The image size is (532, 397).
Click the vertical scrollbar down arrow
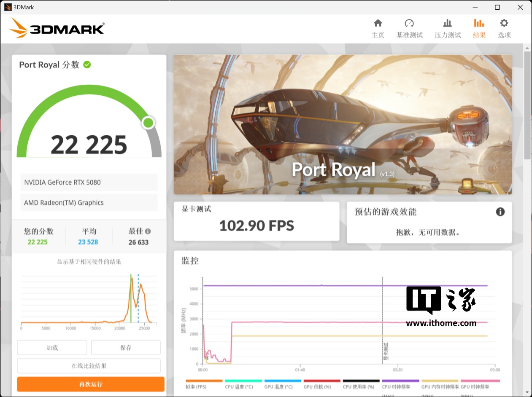point(527,392)
